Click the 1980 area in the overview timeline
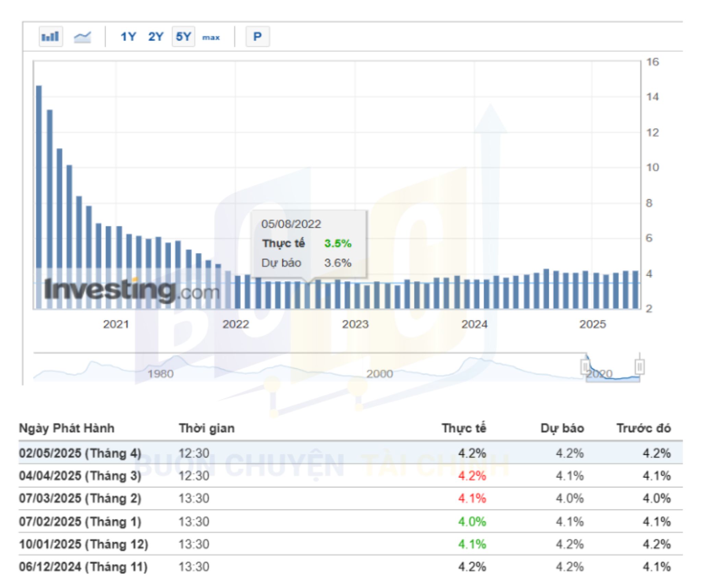 click(160, 373)
